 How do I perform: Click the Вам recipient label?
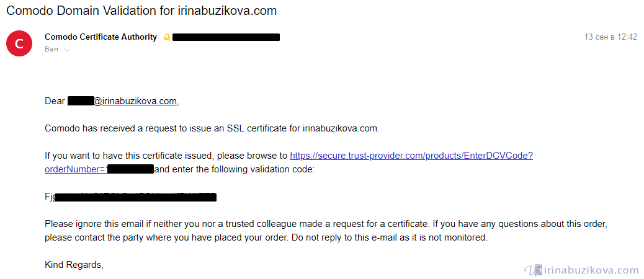(51, 49)
